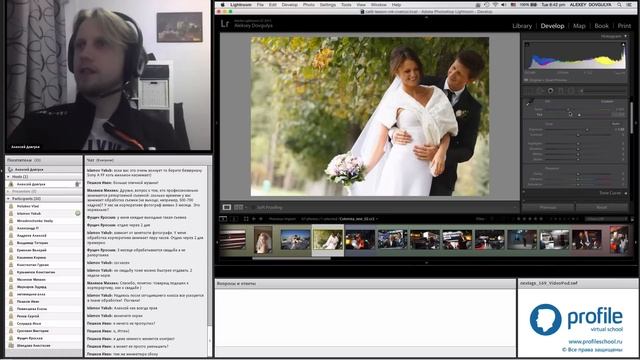Image resolution: width=640 pixels, height=360 pixels.
Task: Click the second window display icon
Action: coord(234,219)
